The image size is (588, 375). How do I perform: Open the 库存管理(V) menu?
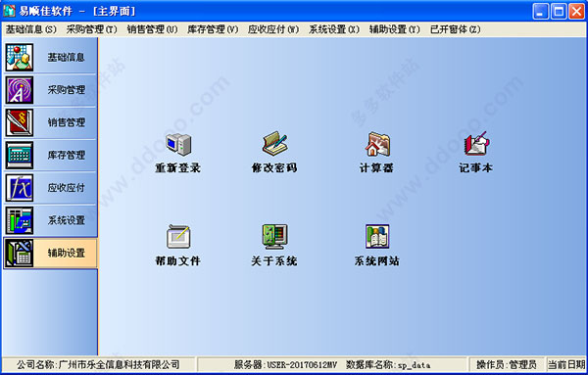pyautogui.click(x=213, y=29)
